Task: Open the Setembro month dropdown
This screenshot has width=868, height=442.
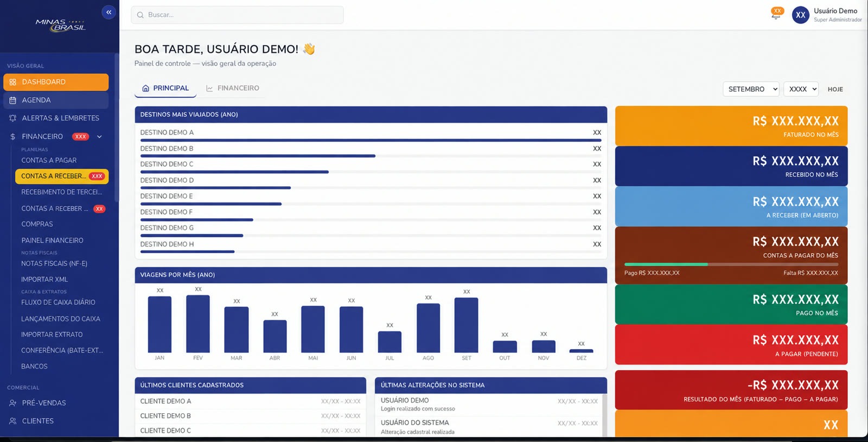Action: pos(751,89)
